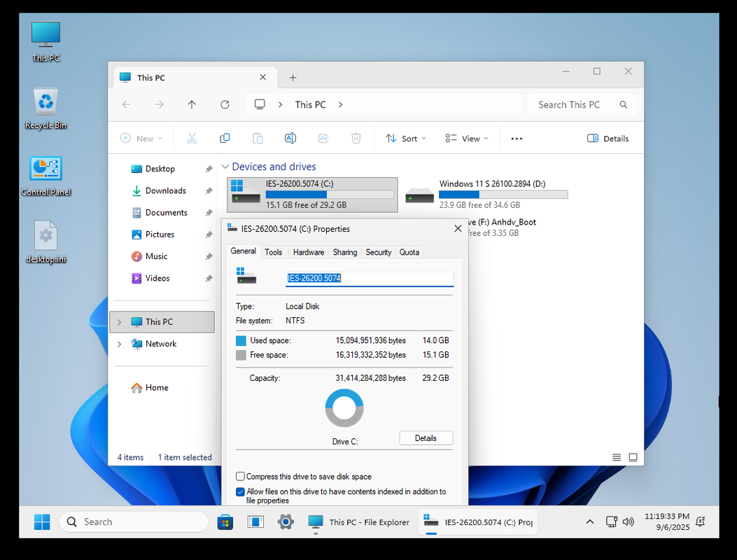
Task: Click the Cut toolbar icon
Action: pyautogui.click(x=192, y=138)
